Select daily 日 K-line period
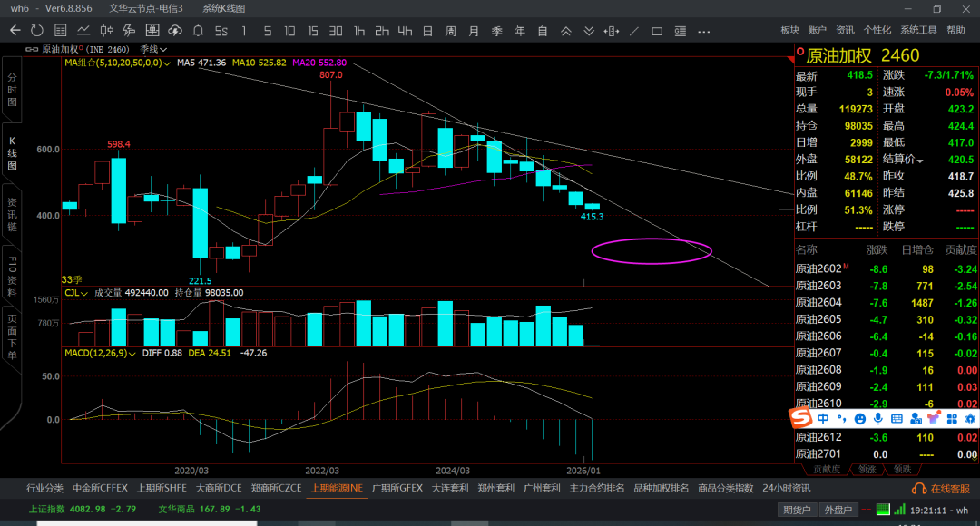 point(427,31)
